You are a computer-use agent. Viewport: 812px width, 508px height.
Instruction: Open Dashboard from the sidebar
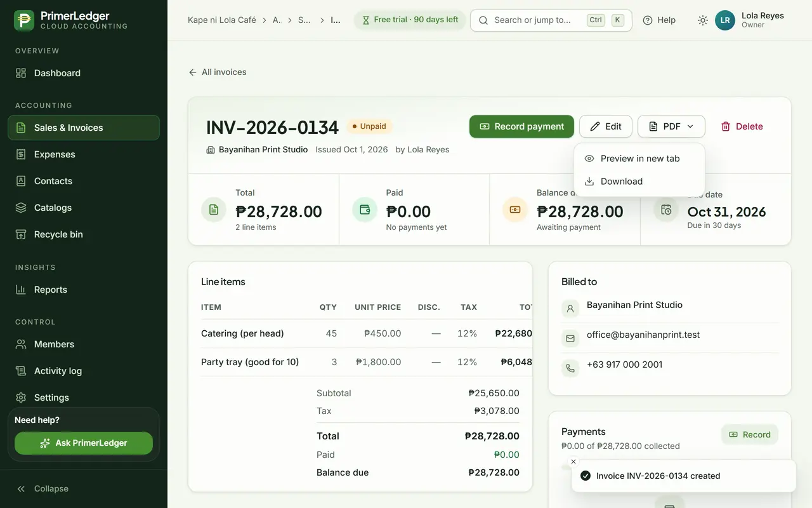pos(84,73)
